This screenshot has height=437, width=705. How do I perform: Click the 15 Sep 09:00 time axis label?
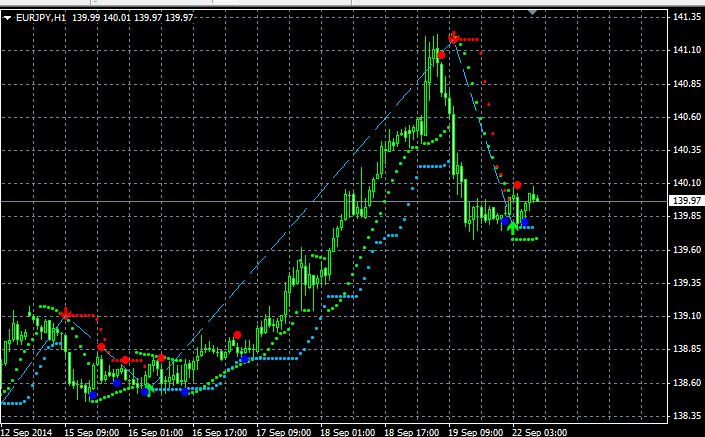[91, 432]
